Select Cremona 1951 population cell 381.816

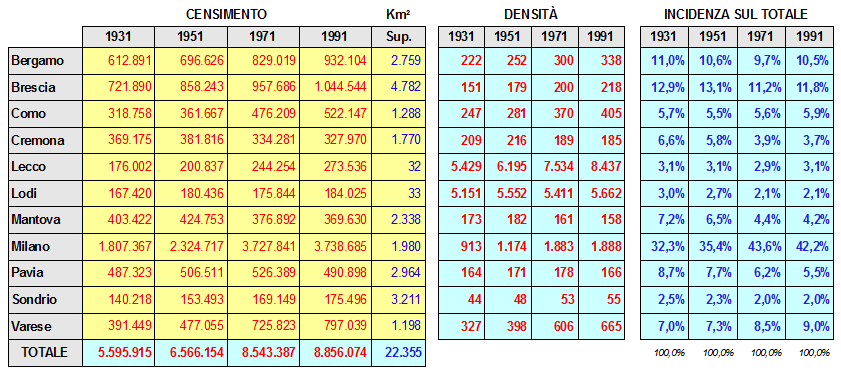coord(191,141)
